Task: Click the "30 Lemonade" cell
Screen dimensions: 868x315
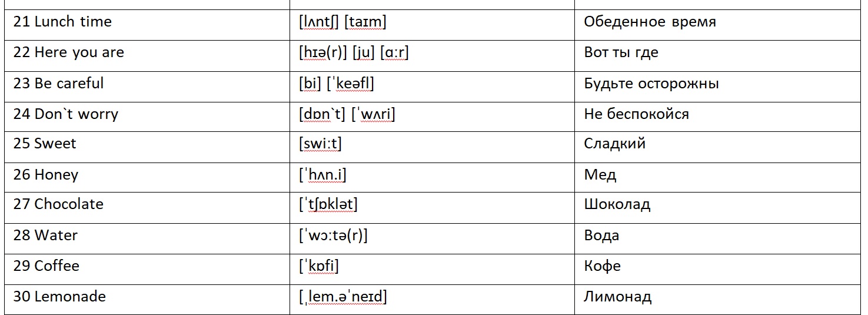Action: [59, 297]
